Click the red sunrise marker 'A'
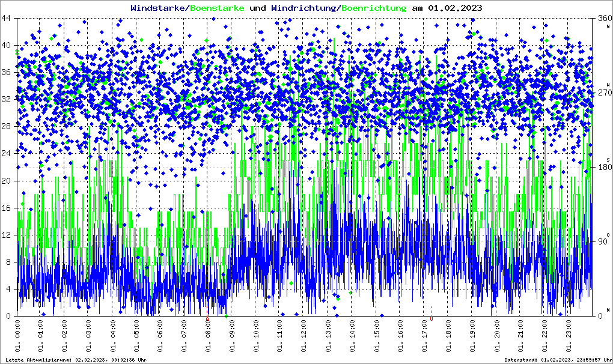613x364 pixels. (x=207, y=319)
